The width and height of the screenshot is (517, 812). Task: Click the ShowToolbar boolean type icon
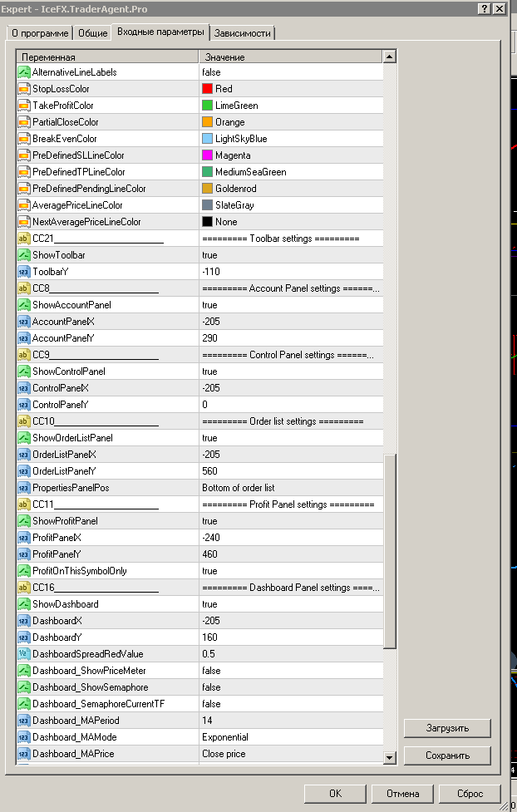tap(24, 255)
